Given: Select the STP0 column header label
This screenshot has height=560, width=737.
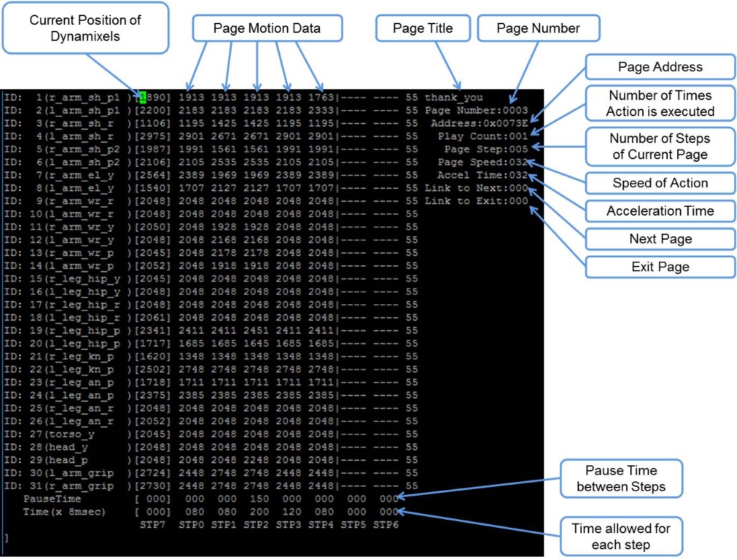Looking at the screenshot, I should 191,525.
